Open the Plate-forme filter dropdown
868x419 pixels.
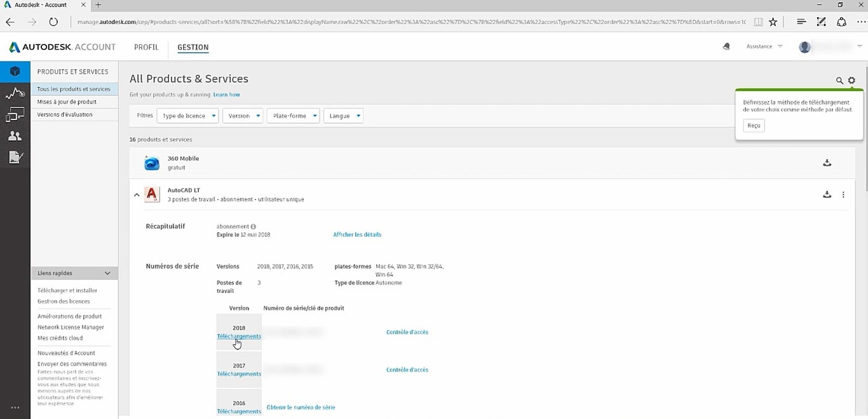[293, 116]
